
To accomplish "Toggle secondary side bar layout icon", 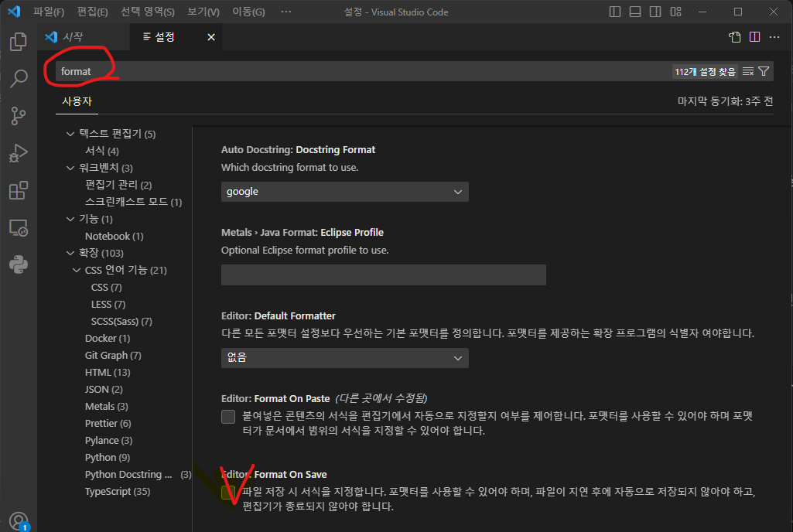I will point(655,12).
